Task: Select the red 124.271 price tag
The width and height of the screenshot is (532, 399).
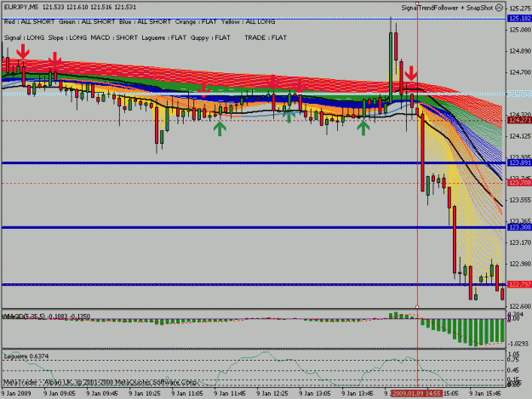Action: click(519, 120)
